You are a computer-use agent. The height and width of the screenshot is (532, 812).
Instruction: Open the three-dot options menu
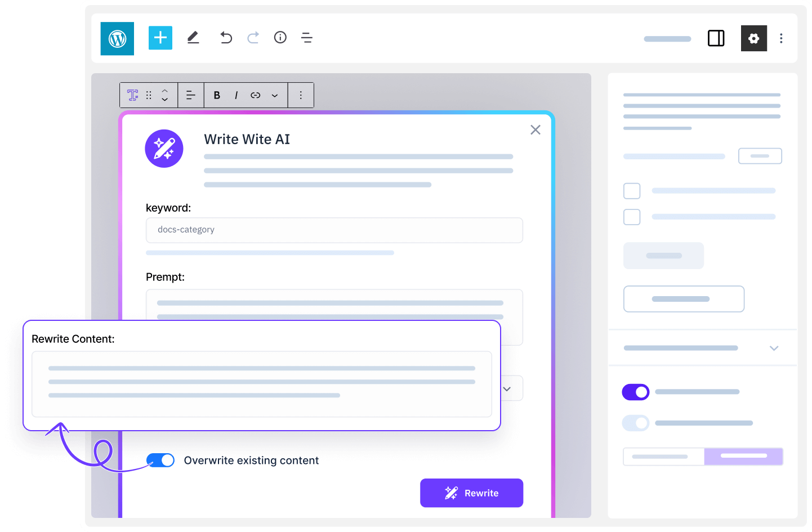[x=782, y=38]
